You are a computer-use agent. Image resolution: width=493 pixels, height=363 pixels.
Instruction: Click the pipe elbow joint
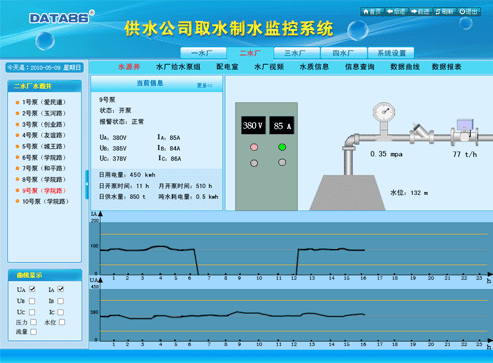click(x=351, y=142)
